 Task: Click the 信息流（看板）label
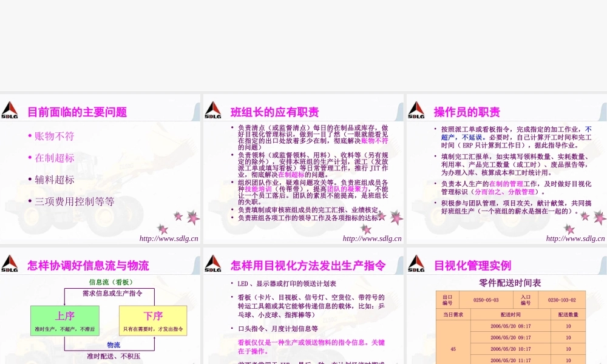click(x=110, y=282)
